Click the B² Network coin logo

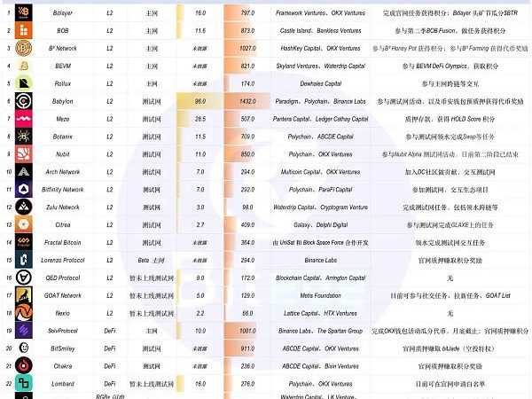tap(24, 48)
